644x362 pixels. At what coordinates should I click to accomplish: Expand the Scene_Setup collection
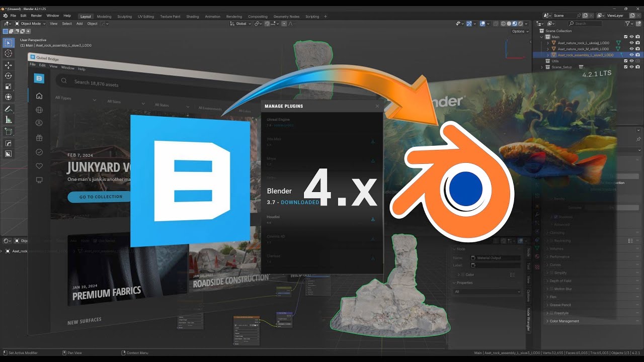click(x=542, y=67)
